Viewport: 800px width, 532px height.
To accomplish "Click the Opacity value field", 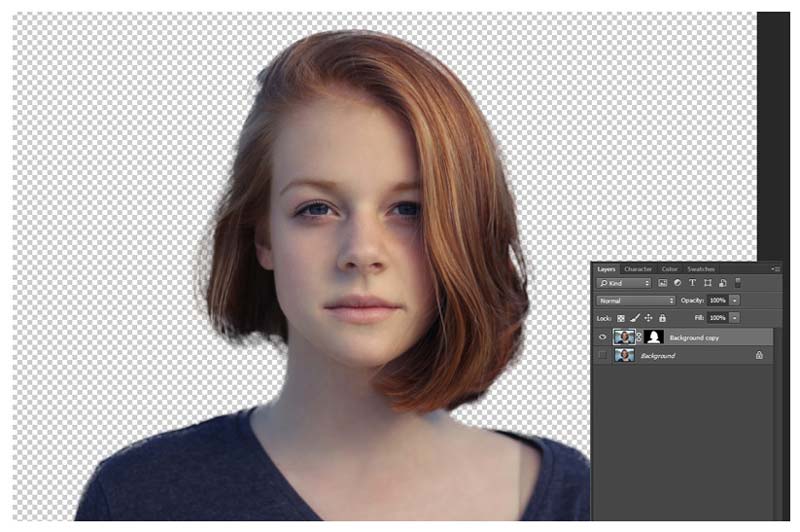I will click(718, 300).
